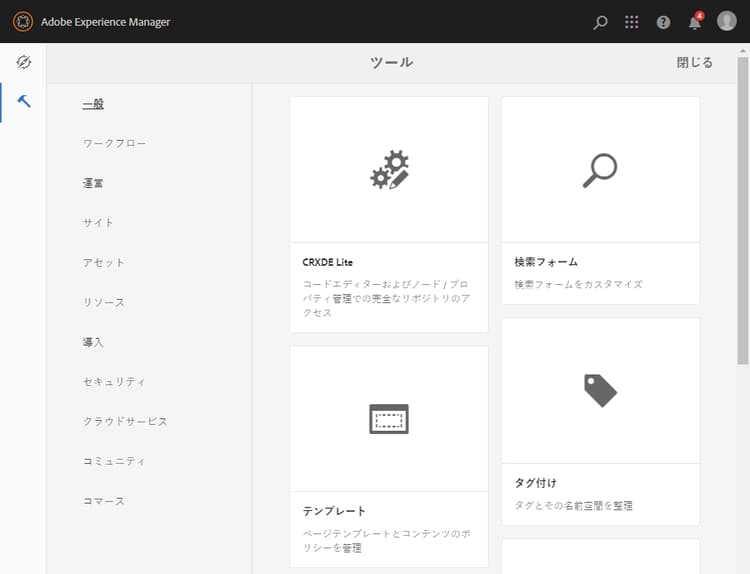The image size is (750, 574).
Task: Click the 検索フォームをカスタマイズ description
Action: point(578,284)
